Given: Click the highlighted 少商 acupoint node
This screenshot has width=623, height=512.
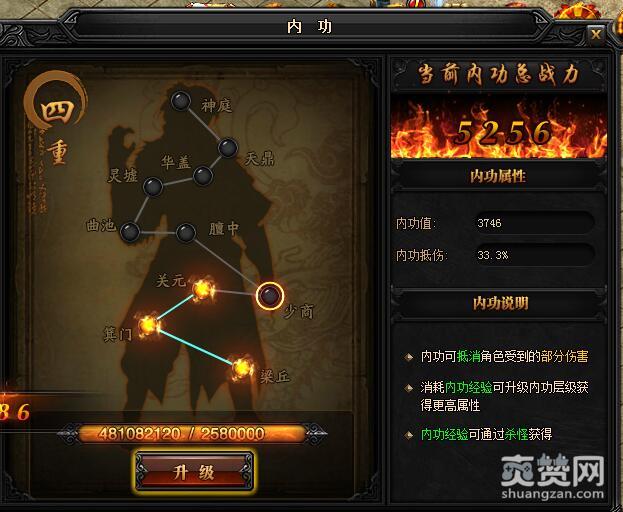Looking at the screenshot, I should (x=269, y=296).
